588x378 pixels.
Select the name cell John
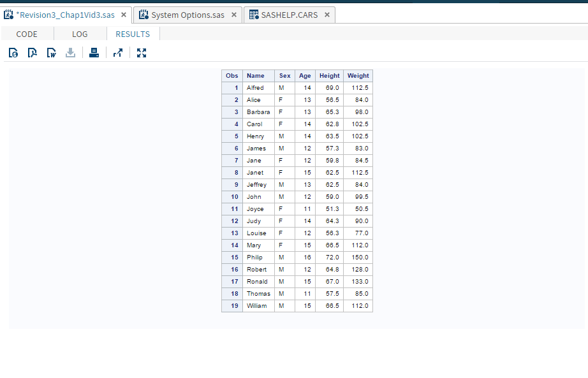coord(259,197)
